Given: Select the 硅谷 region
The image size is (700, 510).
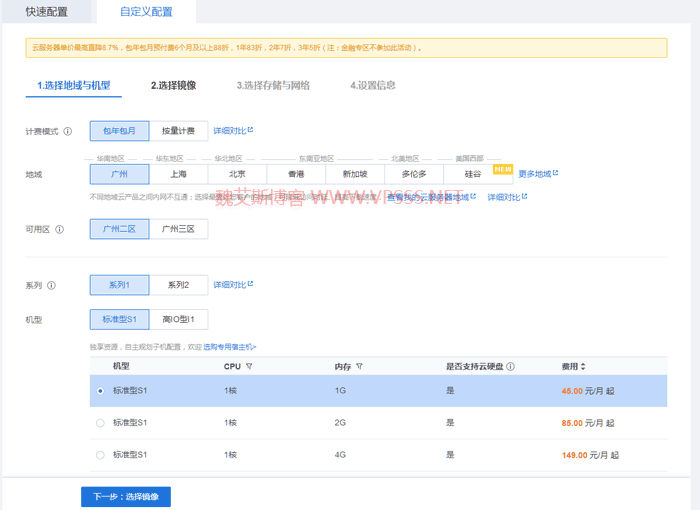Looking at the screenshot, I should (472, 174).
